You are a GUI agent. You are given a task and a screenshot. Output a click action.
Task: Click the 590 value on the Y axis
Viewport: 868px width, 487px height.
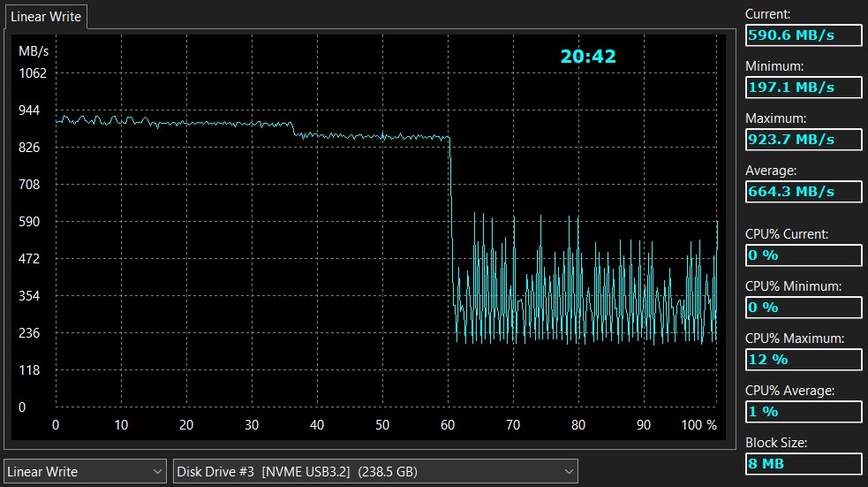pyautogui.click(x=29, y=222)
